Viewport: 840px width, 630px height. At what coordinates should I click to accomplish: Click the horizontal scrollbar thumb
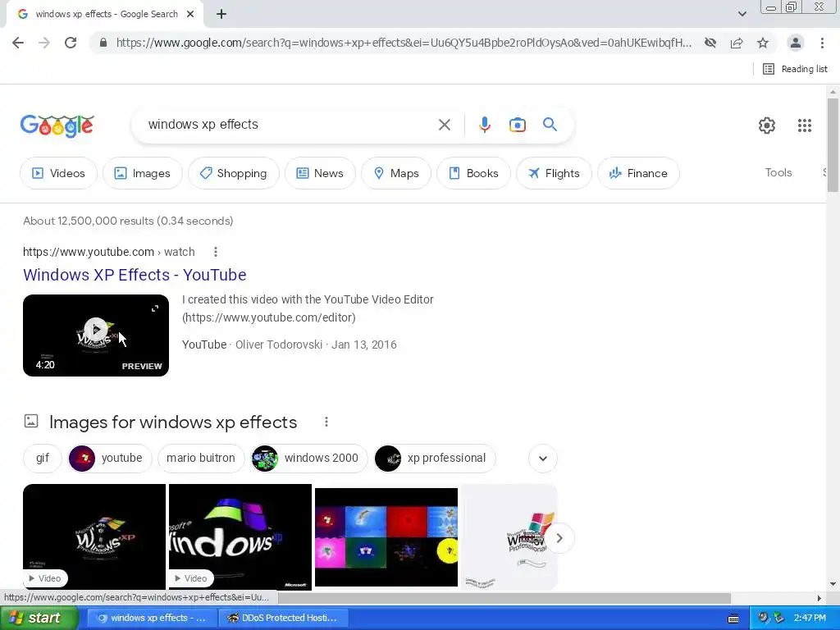tap(504, 598)
